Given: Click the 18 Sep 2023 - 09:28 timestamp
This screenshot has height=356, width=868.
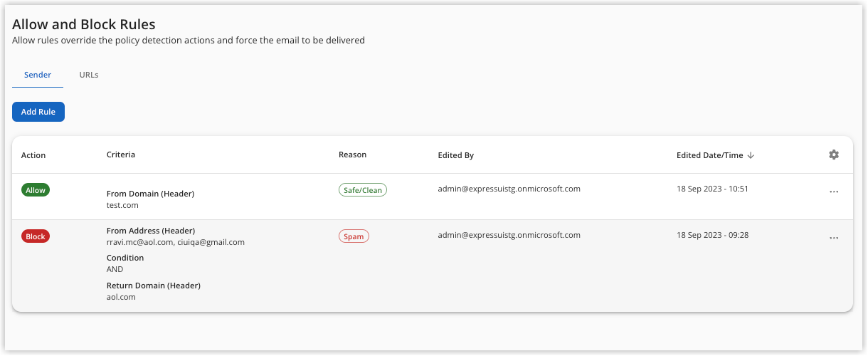Looking at the screenshot, I should click(712, 235).
